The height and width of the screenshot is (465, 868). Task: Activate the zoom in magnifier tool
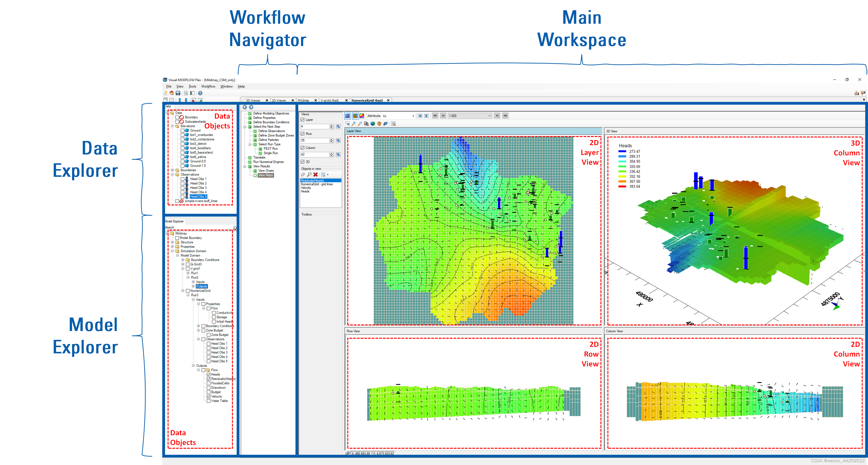coord(354,124)
